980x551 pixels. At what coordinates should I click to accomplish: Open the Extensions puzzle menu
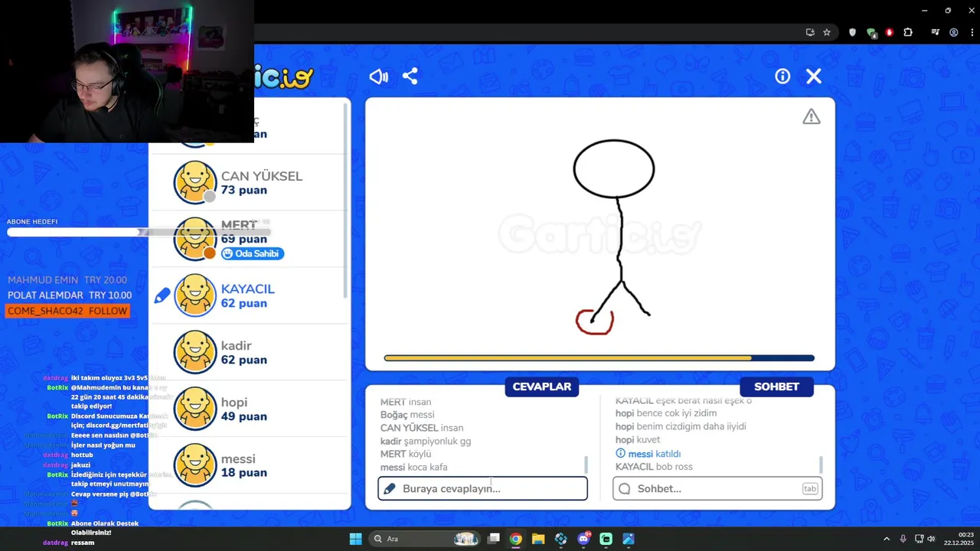908,32
